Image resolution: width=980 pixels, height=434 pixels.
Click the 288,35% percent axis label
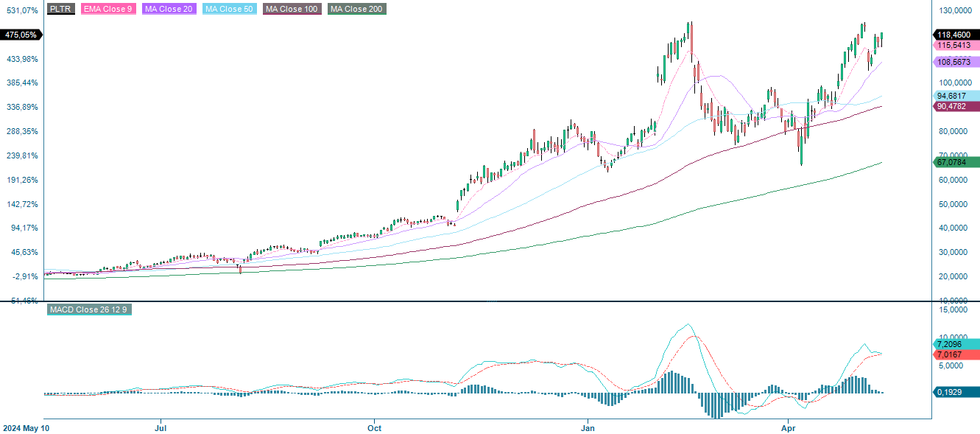[x=22, y=132]
